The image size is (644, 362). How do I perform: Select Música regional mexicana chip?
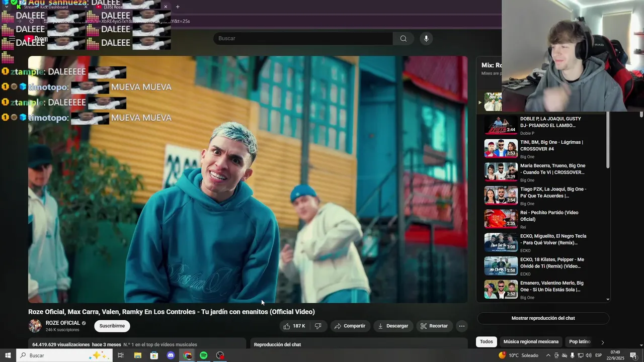click(531, 342)
